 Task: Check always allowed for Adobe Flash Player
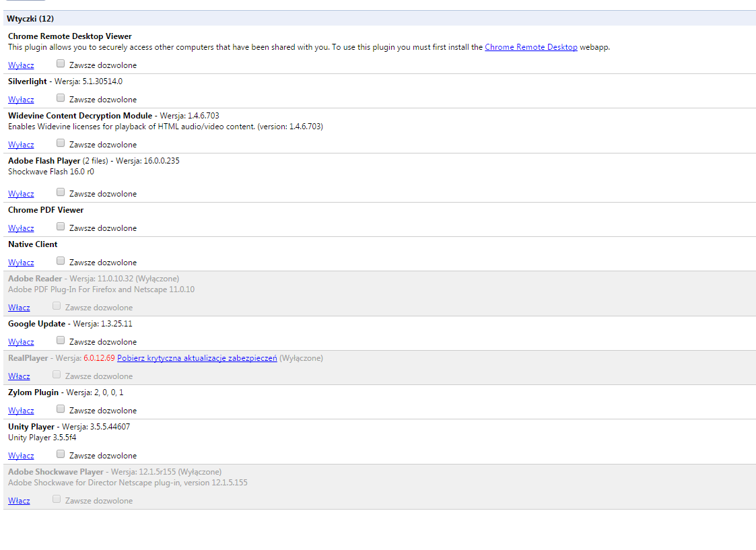click(x=61, y=193)
